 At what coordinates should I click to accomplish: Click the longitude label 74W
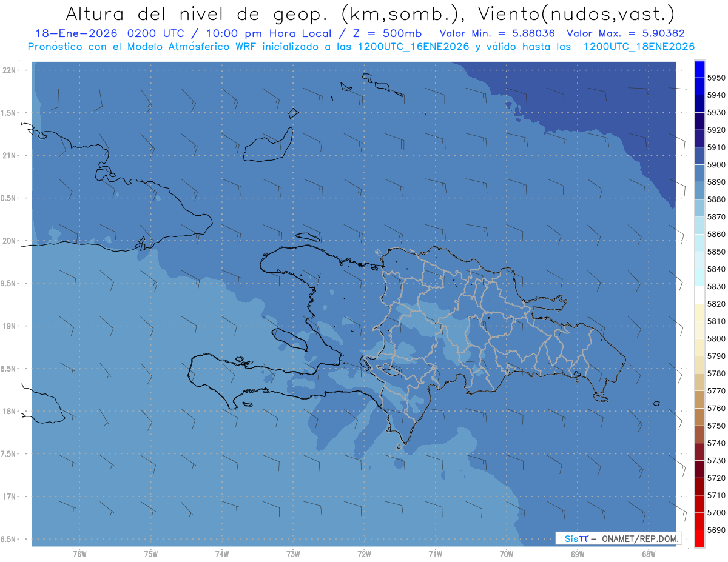[x=222, y=554]
